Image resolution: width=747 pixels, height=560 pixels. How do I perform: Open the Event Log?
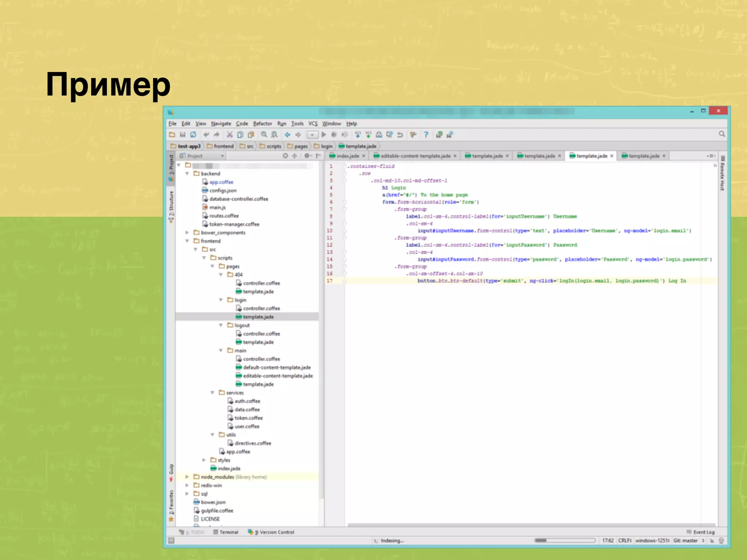click(701, 532)
